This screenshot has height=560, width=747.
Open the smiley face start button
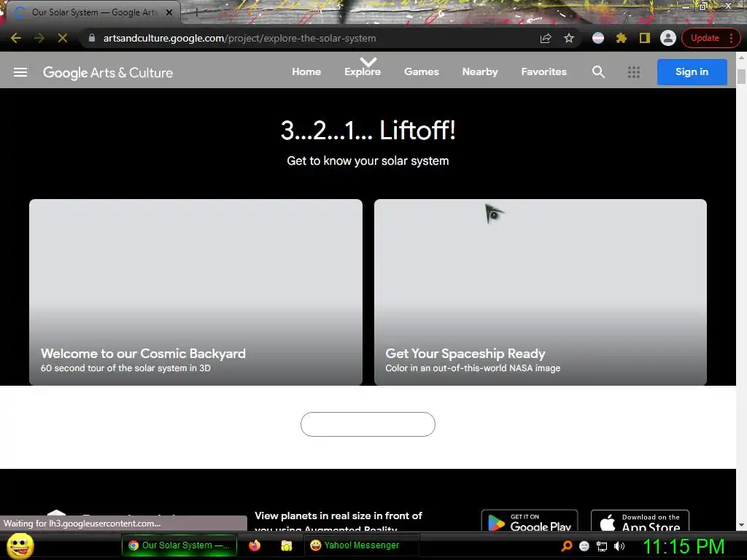coord(20,545)
